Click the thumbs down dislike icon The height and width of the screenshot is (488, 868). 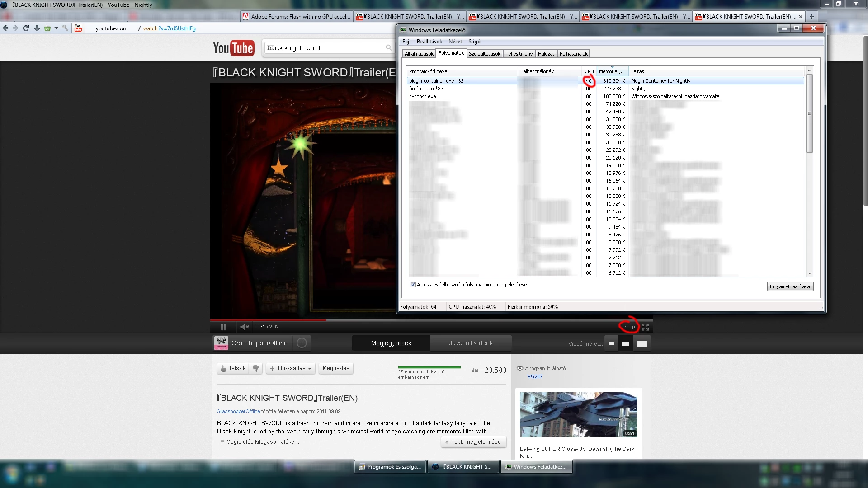click(256, 368)
